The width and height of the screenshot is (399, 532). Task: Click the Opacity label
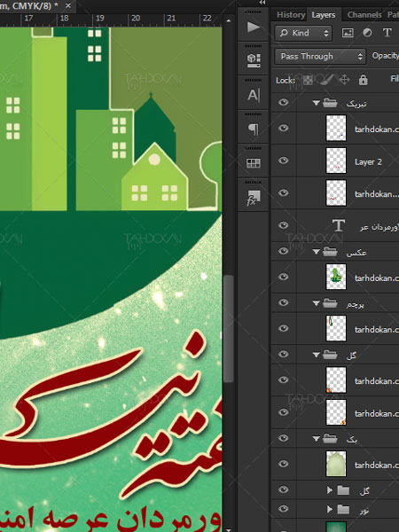[385, 56]
